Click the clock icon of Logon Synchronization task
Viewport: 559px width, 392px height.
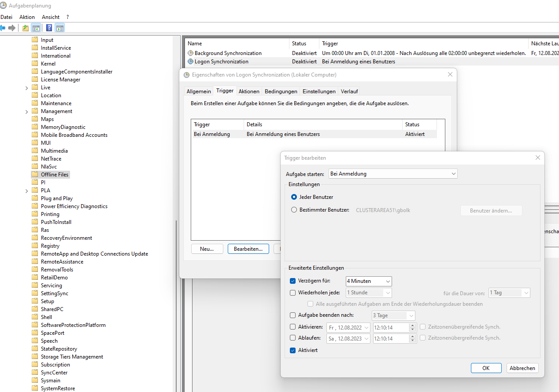pos(191,62)
